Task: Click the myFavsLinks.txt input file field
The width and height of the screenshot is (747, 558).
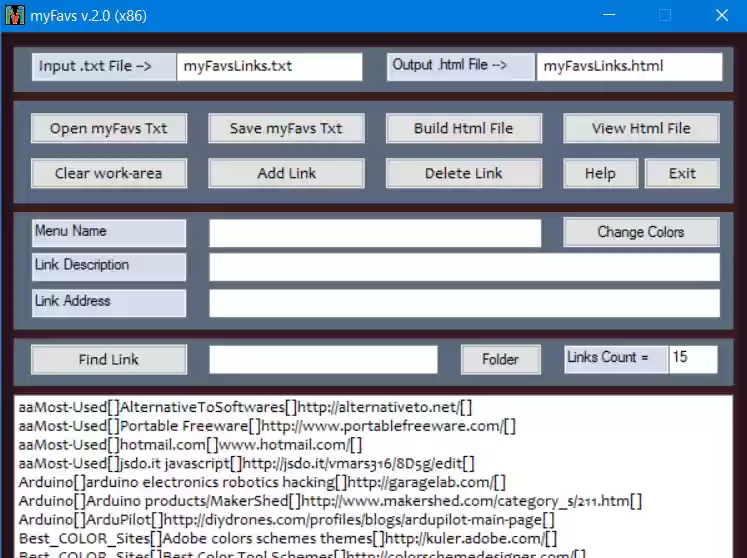Action: coord(269,66)
